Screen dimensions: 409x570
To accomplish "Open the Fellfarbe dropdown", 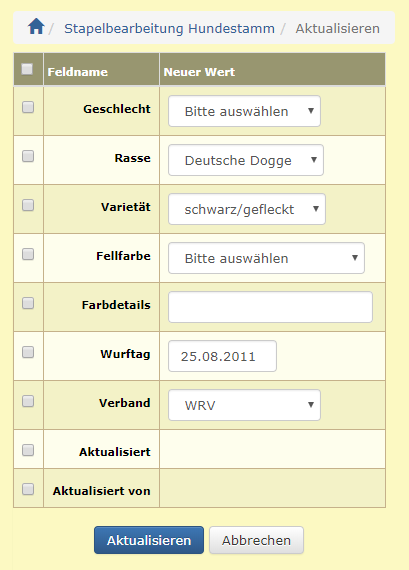I will pos(266,258).
